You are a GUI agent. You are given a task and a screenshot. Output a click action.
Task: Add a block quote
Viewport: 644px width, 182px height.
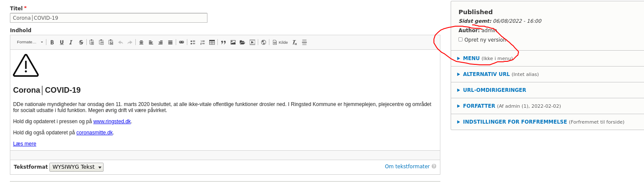click(x=223, y=42)
